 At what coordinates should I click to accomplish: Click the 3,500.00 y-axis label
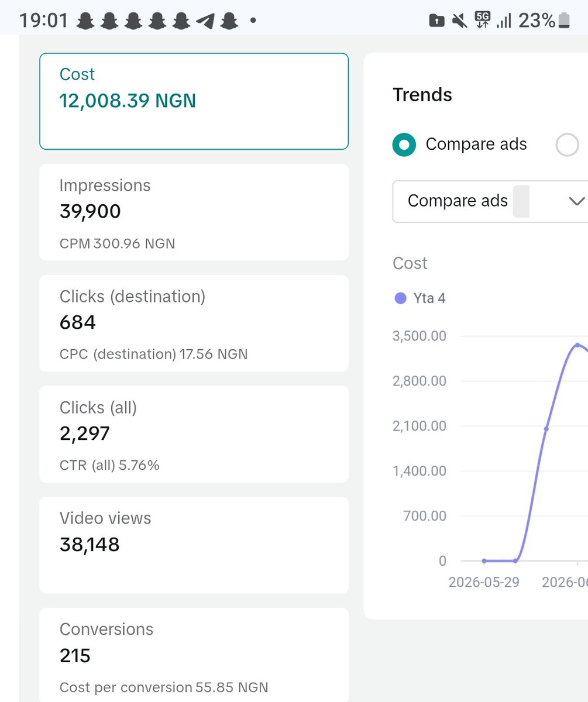(419, 336)
